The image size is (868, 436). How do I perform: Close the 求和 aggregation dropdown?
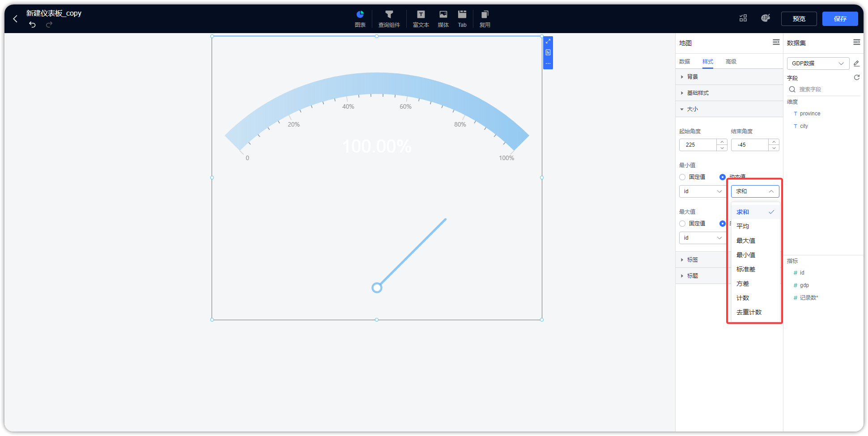(755, 191)
